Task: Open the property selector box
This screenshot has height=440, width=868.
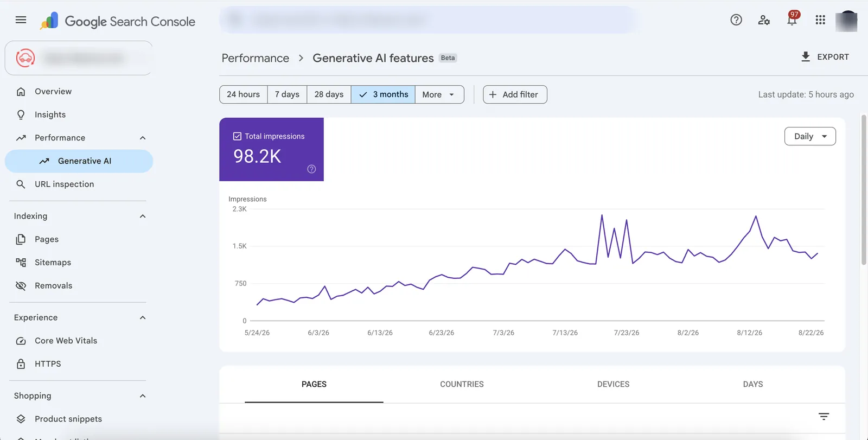Action: (x=79, y=58)
